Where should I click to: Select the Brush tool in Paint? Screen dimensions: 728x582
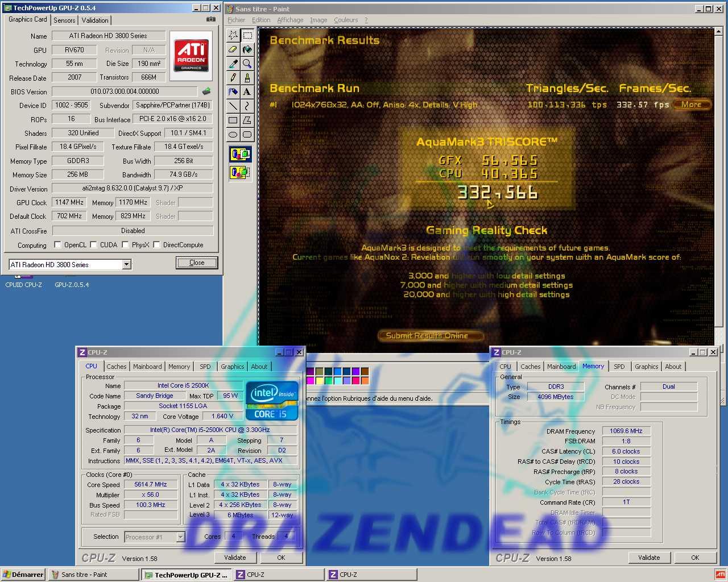pos(247,77)
